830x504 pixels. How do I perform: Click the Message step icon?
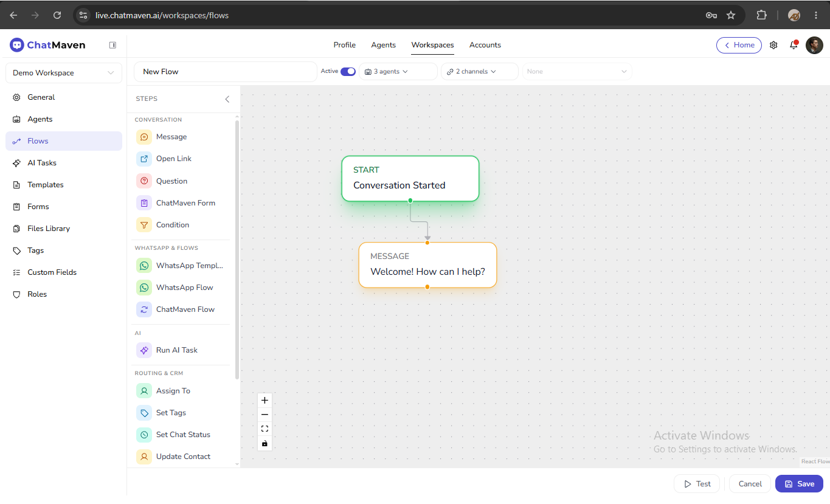(144, 137)
